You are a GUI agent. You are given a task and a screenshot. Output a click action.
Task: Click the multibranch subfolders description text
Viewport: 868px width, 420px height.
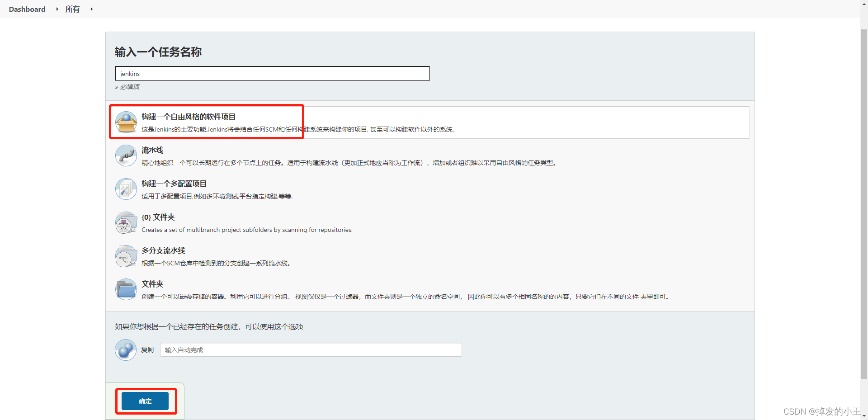coord(247,230)
